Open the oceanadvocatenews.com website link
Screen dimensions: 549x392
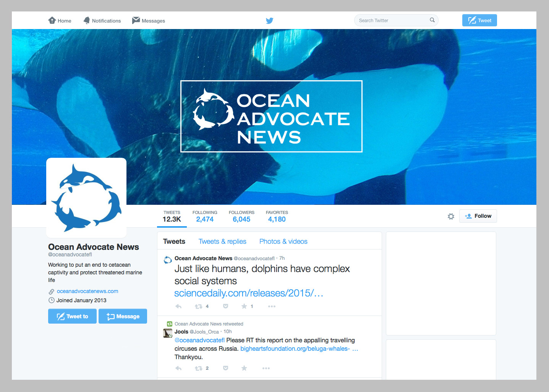coord(87,291)
